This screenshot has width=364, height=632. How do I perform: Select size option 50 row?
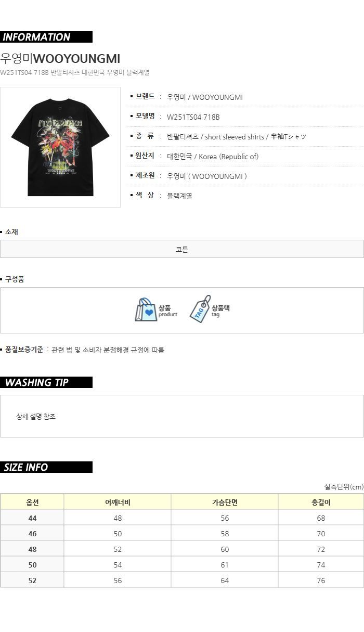point(182,564)
